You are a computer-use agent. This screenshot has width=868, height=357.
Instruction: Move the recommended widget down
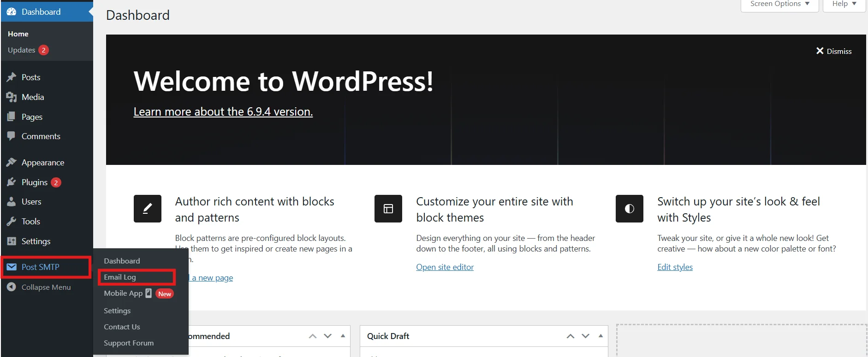(328, 336)
